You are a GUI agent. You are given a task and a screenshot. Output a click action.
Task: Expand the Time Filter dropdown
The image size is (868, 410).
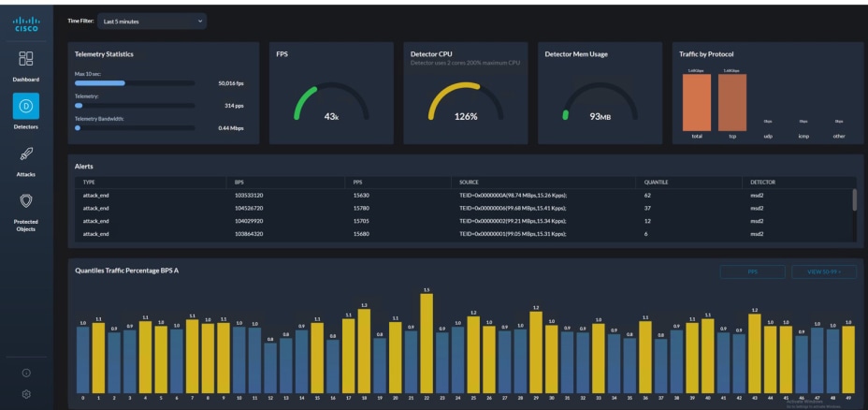(152, 22)
